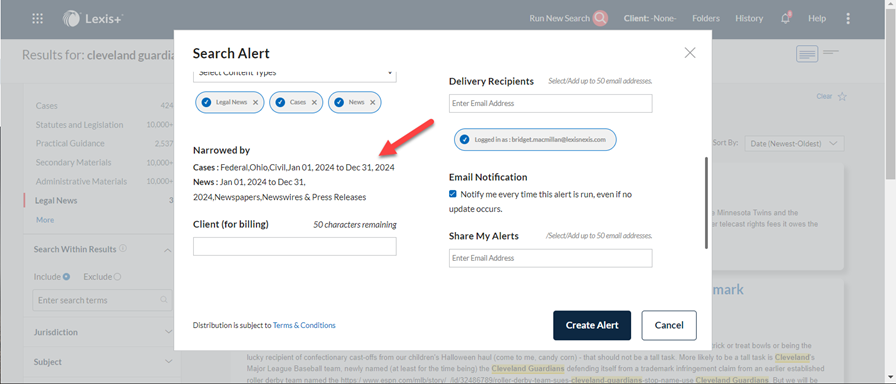Click the search terms magnifier icon

click(164, 300)
